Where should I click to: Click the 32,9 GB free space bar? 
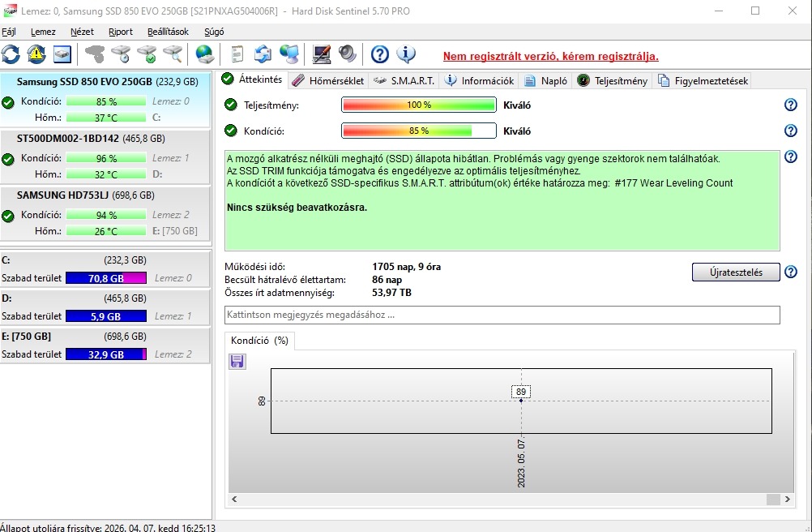click(x=106, y=354)
